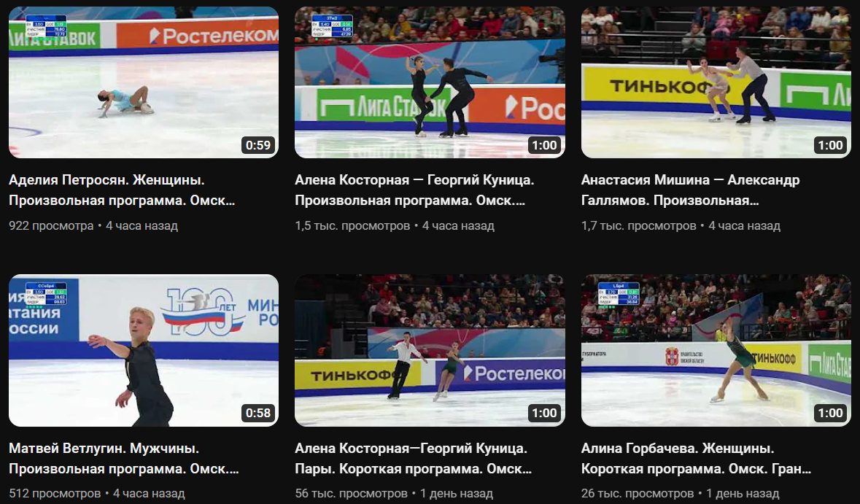Click the title Алена Косторная—Георгий Куница. Пары

point(414,459)
